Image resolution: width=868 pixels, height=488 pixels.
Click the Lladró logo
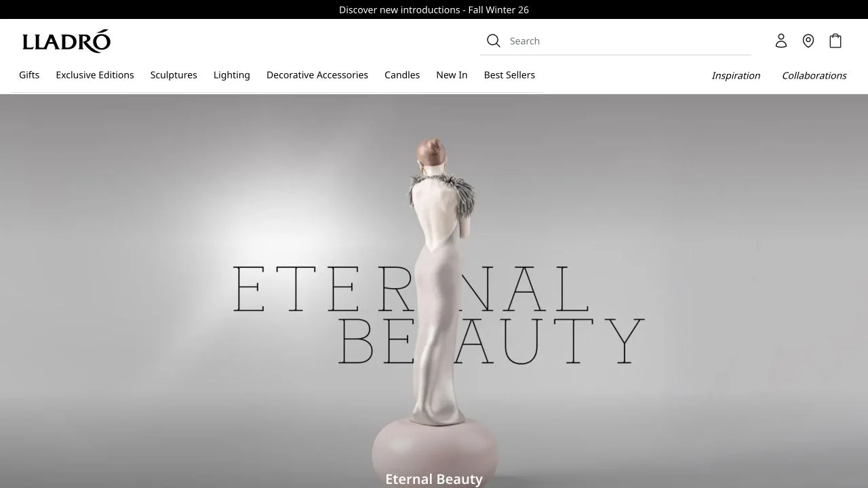(x=66, y=41)
